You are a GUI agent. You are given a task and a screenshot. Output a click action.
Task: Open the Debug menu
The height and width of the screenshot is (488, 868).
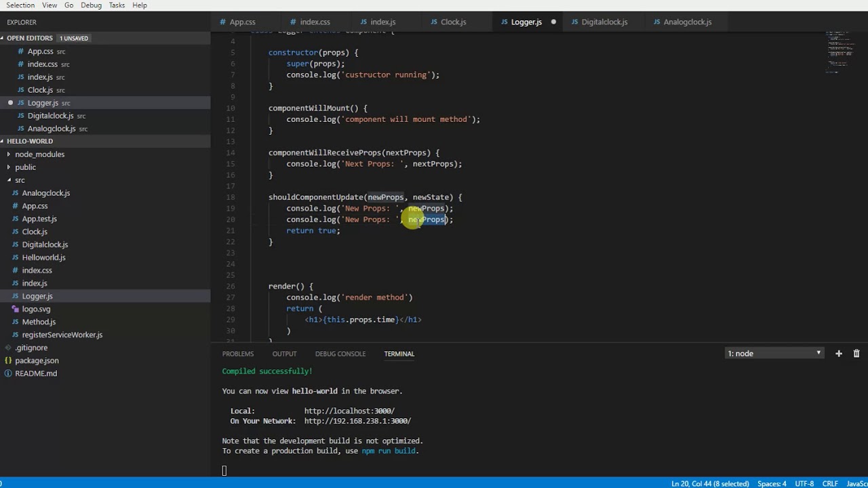[x=91, y=5]
